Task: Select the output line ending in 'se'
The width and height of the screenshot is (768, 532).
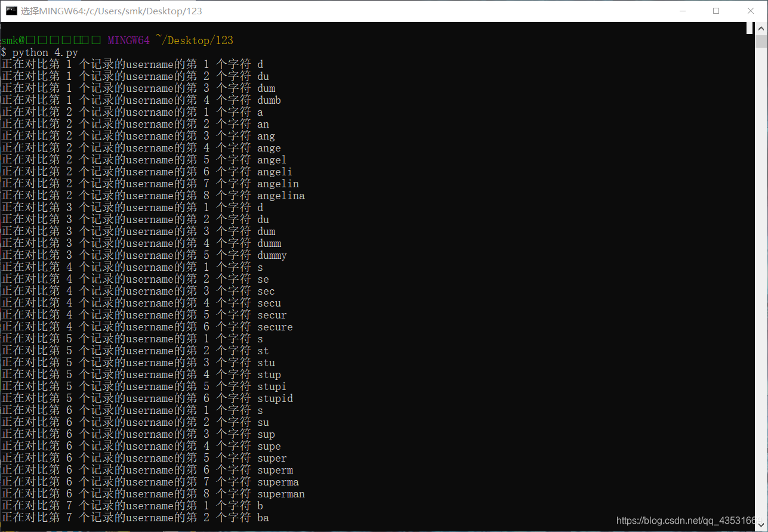Action: [135, 279]
